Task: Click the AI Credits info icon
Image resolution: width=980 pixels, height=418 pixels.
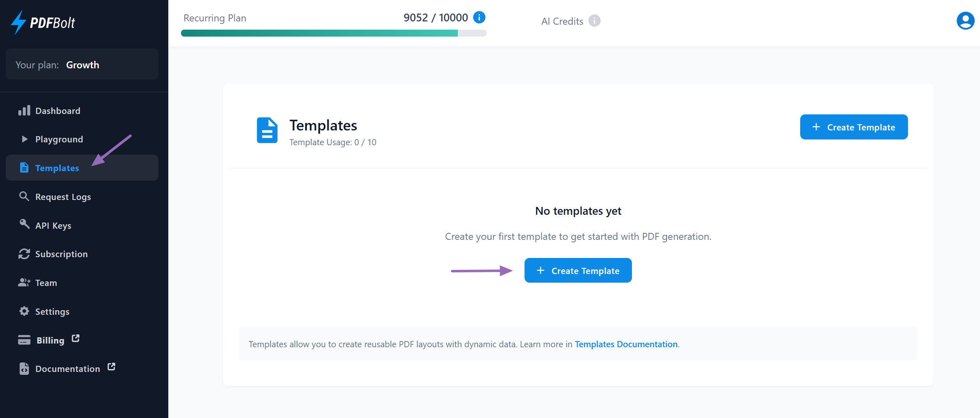Action: (594, 21)
